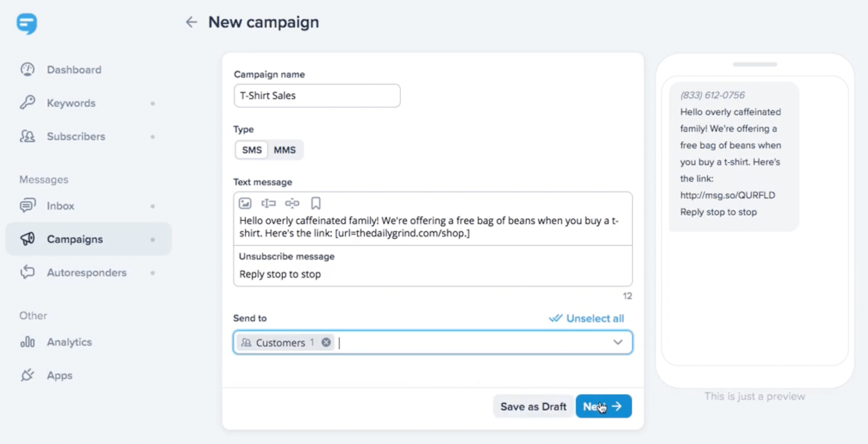Open the Apps section
This screenshot has width=868, height=444.
[x=59, y=375]
